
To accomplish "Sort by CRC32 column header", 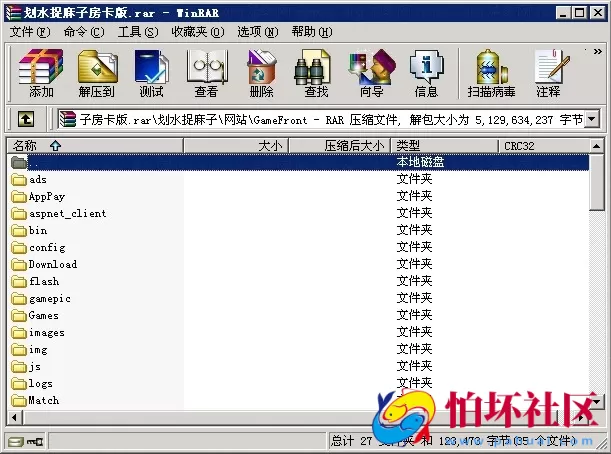I will point(544,146).
